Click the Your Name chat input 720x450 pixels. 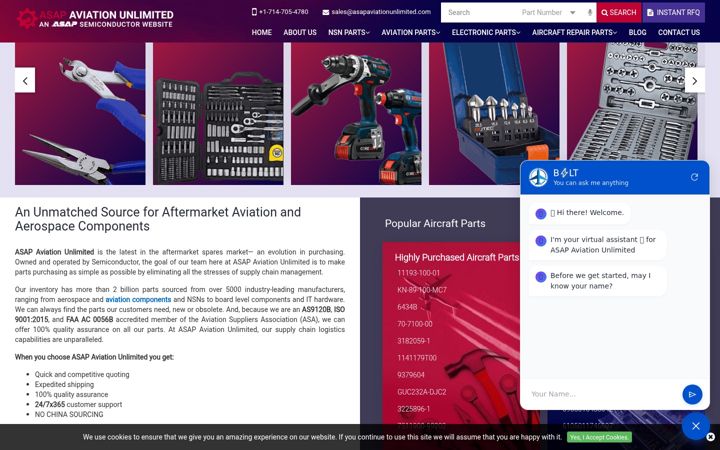(x=602, y=394)
